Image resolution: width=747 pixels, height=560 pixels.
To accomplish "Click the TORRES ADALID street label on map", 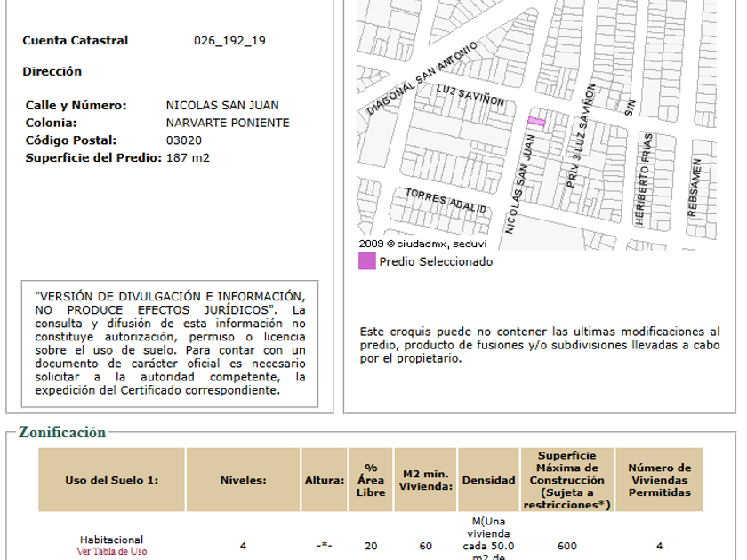I will pos(446,201).
